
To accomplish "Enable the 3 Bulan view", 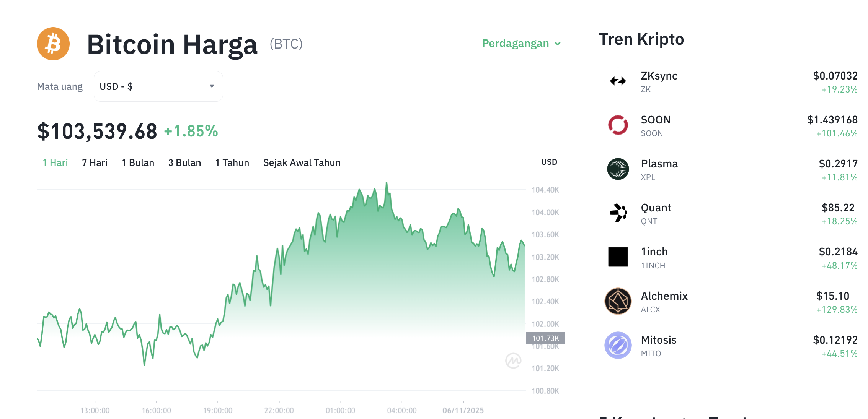I will (x=185, y=162).
